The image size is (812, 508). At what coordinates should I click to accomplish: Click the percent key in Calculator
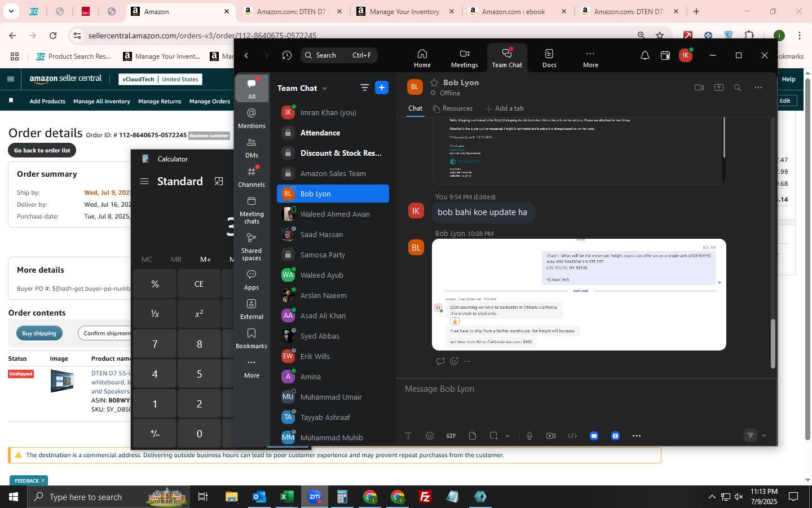click(155, 284)
